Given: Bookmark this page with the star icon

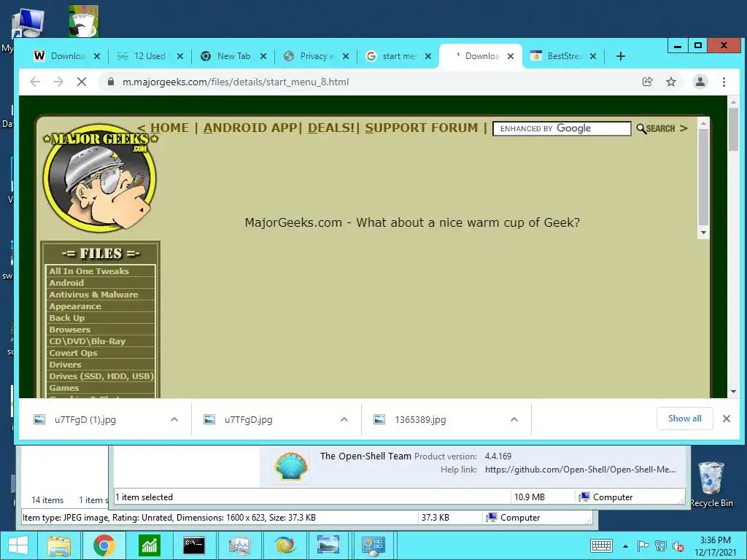Looking at the screenshot, I should click(671, 82).
